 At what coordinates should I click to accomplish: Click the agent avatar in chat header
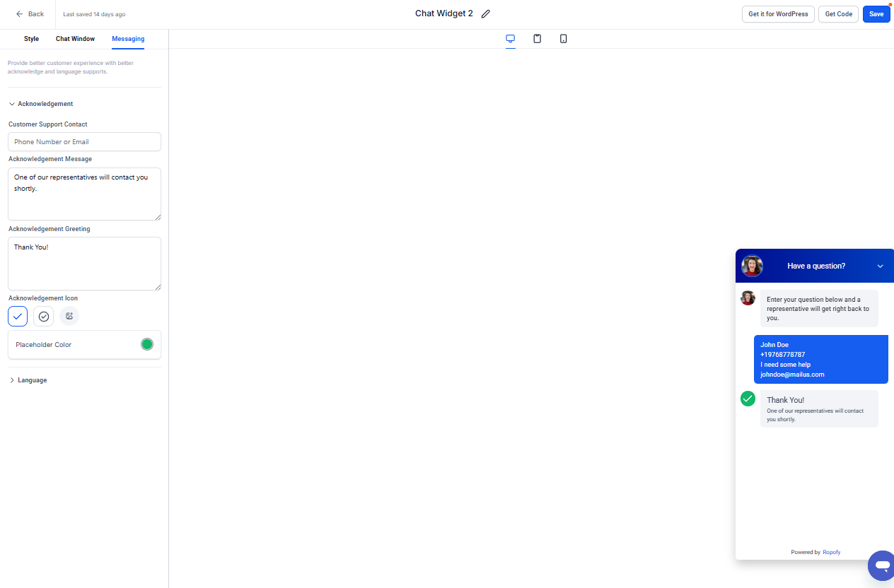752,266
